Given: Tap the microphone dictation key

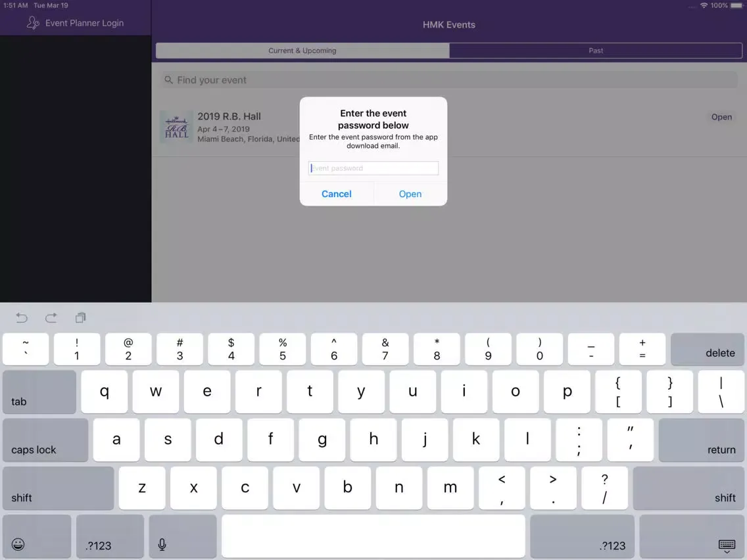Looking at the screenshot, I should [162, 544].
